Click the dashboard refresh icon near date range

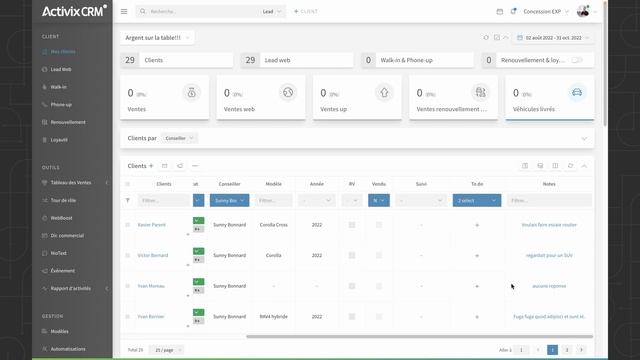pos(486,38)
